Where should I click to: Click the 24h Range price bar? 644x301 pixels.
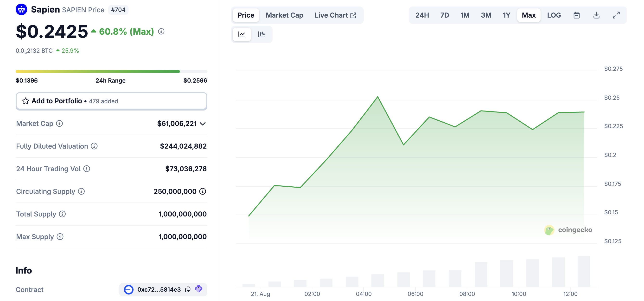[x=111, y=71]
